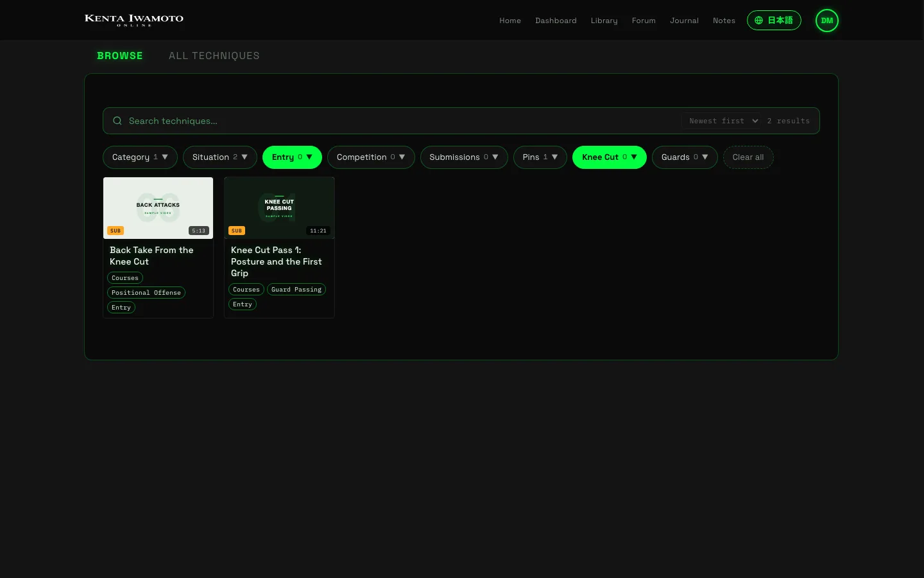Screen dimensions: 924x578
Task: Open the Notes page
Action: 724,21
